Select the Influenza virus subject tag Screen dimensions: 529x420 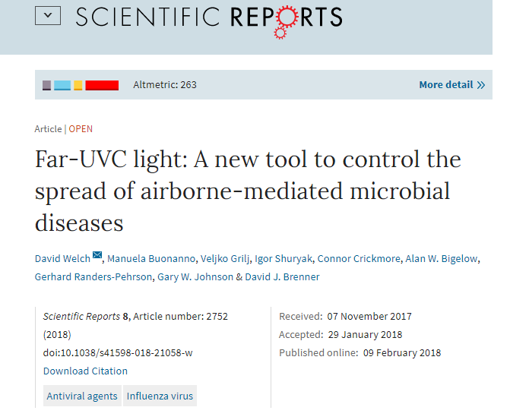[x=160, y=396]
